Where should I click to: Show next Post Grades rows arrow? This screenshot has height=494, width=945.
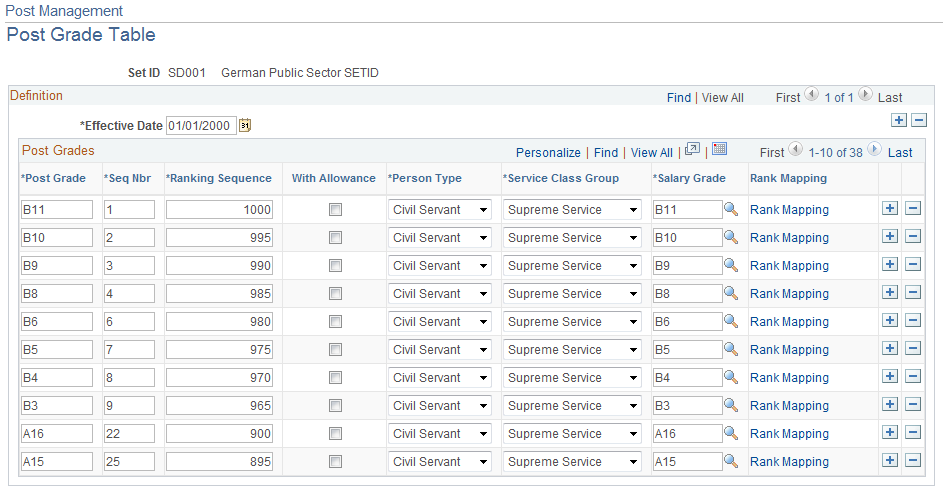pyautogui.click(x=874, y=149)
